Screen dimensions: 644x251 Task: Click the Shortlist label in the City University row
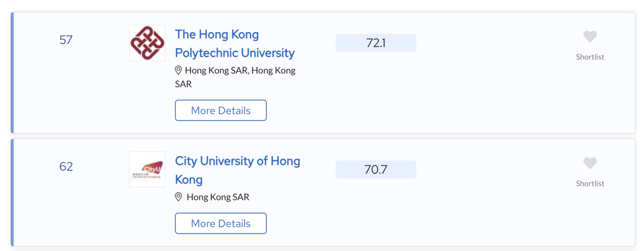click(590, 184)
